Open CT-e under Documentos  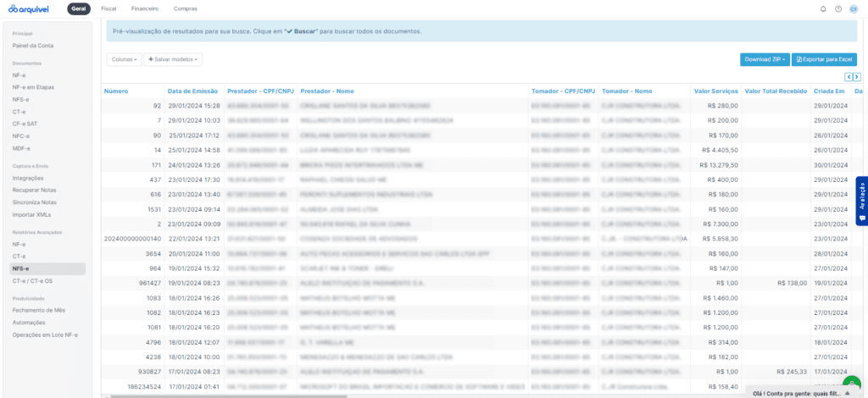[x=19, y=112]
